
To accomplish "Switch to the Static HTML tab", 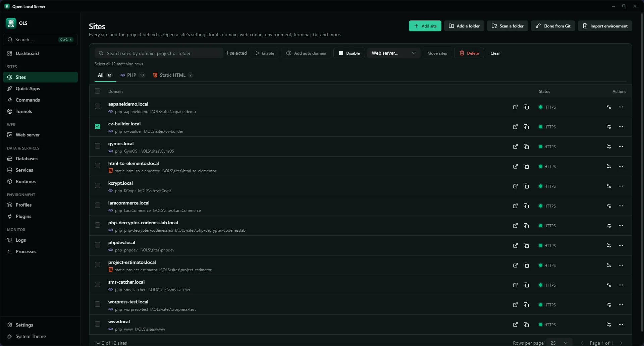I will (173, 75).
